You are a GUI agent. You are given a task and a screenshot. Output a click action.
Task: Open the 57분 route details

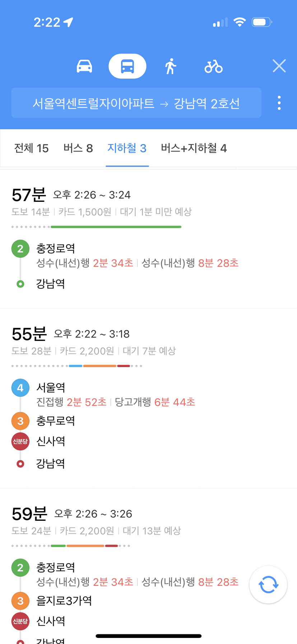pyautogui.click(x=148, y=238)
